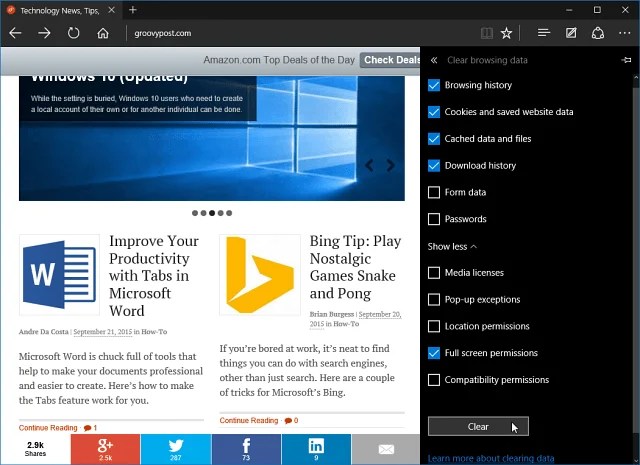Share on LinkedIn button
The image size is (640, 465).
pos(316,449)
